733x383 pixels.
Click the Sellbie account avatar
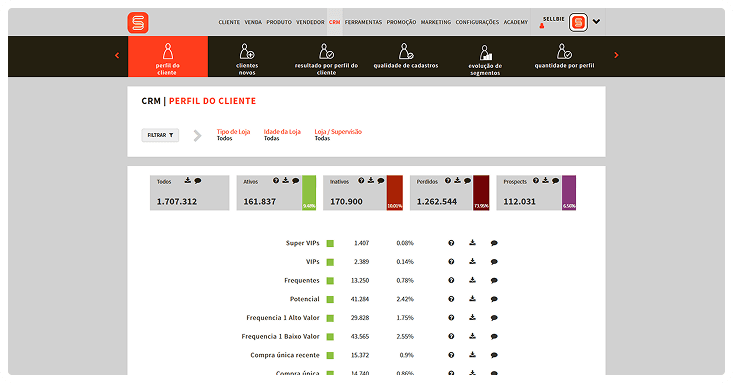click(x=578, y=22)
